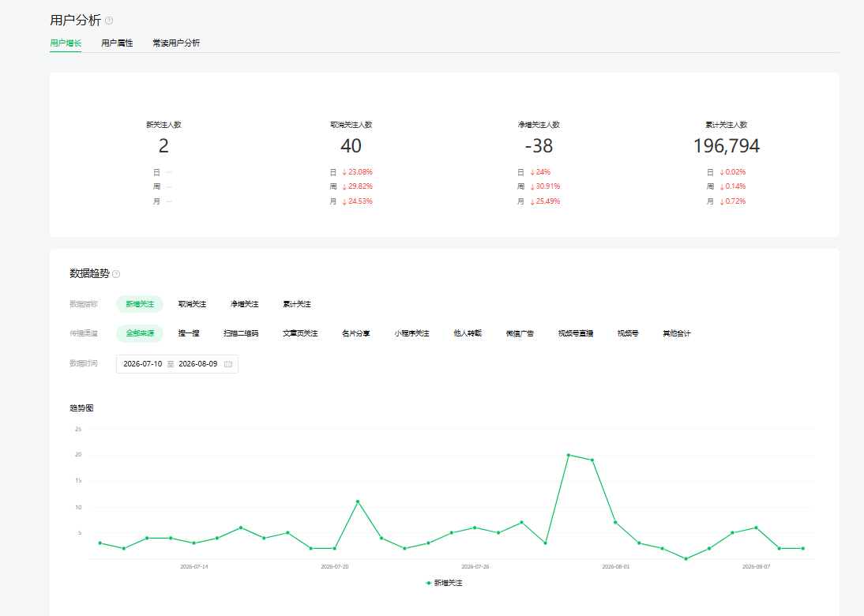Choose the 视频号直播 channel filter
The image size is (864, 616).
point(576,333)
